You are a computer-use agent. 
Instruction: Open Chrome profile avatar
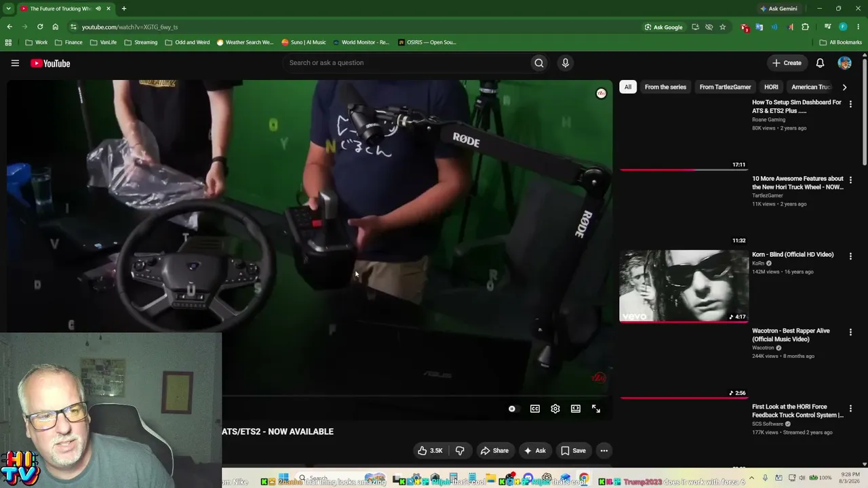pyautogui.click(x=843, y=27)
